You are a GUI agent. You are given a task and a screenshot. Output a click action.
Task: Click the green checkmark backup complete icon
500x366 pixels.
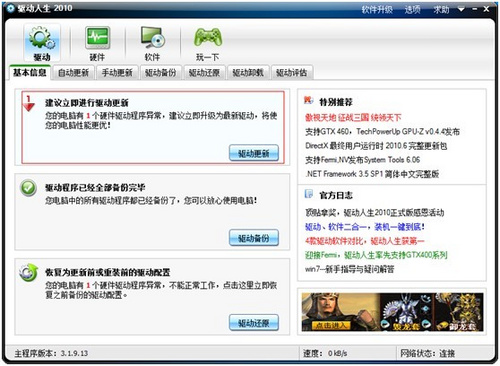pyautogui.click(x=28, y=188)
